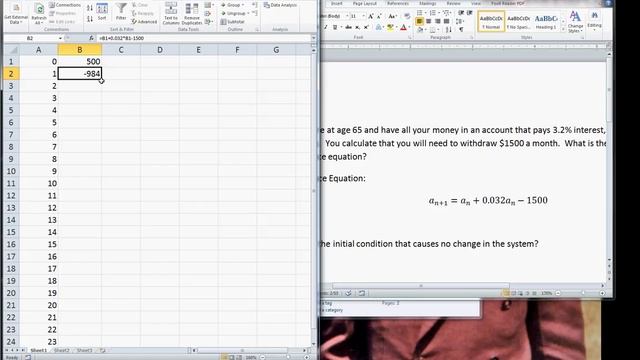The image size is (640, 360).
Task: Select cell B2 containing -984
Action: (80, 74)
